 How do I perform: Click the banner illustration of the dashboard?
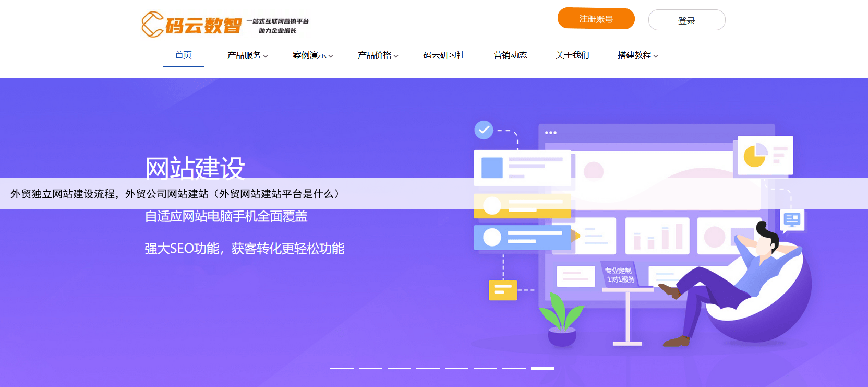pyautogui.click(x=642, y=235)
